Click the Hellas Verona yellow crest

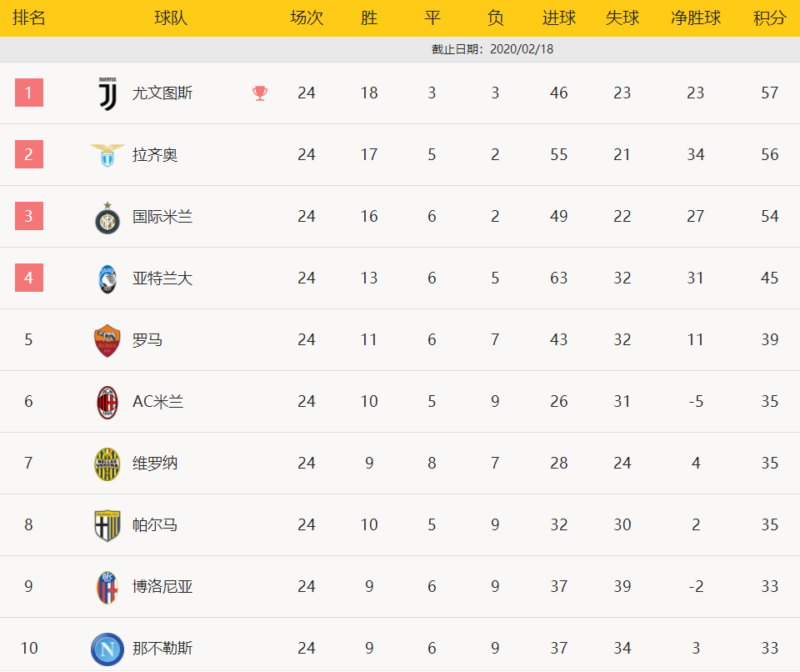tap(107, 464)
